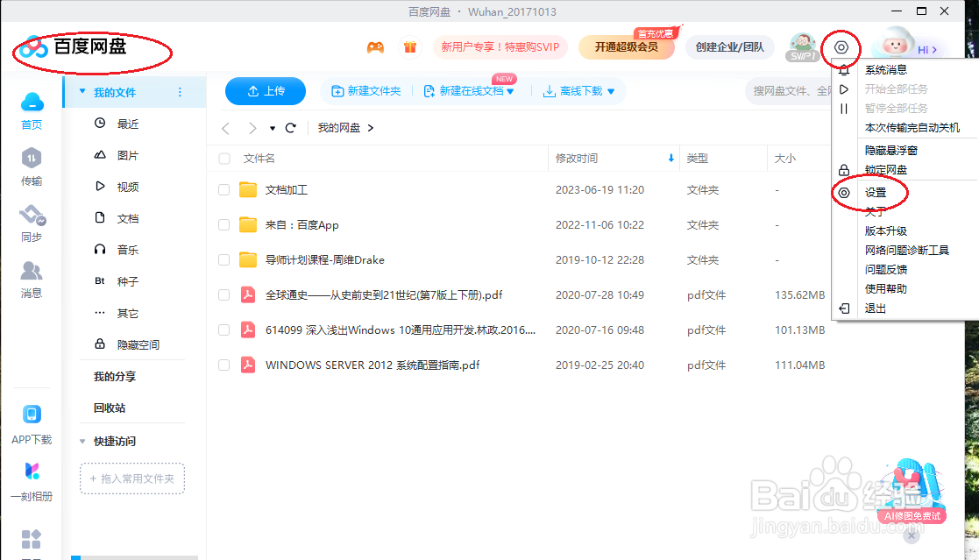Sort by the 类型 column header
This screenshot has width=979, height=560.
[x=698, y=159]
